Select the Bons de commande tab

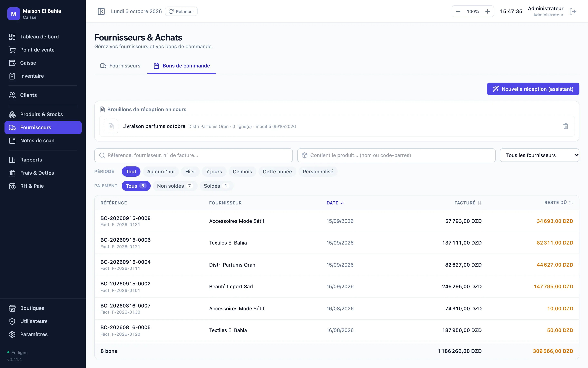(x=182, y=66)
